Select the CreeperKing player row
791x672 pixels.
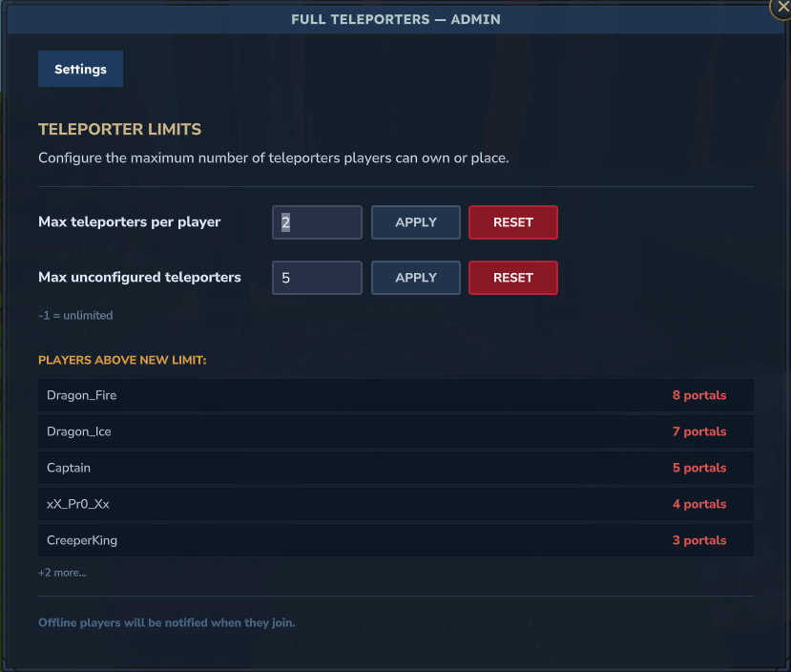[395, 540]
